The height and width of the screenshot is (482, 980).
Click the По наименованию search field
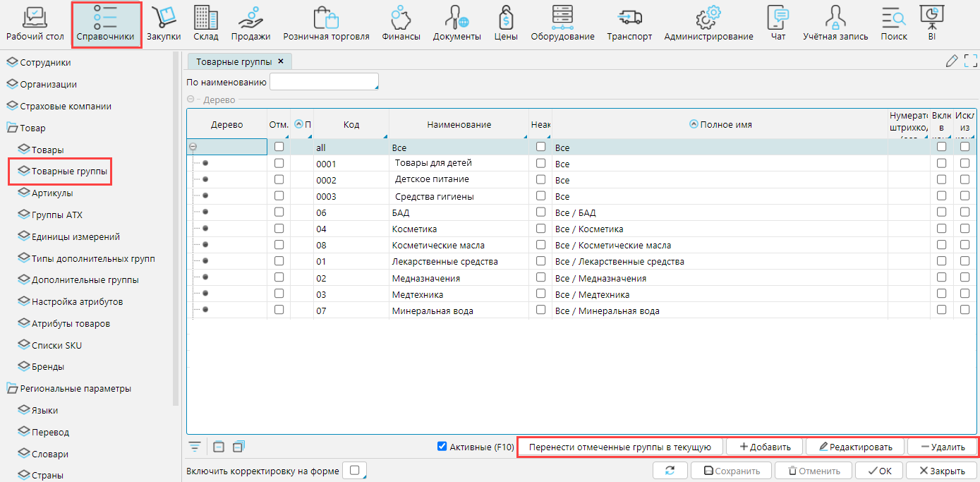(324, 82)
